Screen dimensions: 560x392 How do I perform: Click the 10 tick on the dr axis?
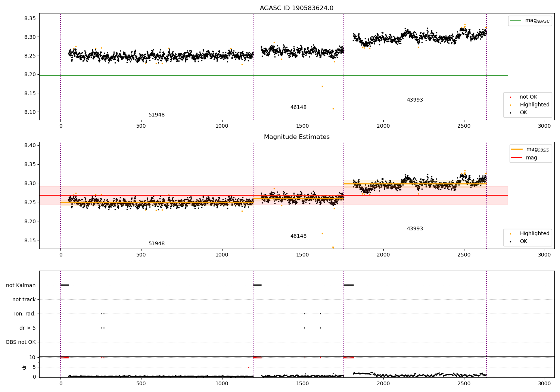(32, 358)
